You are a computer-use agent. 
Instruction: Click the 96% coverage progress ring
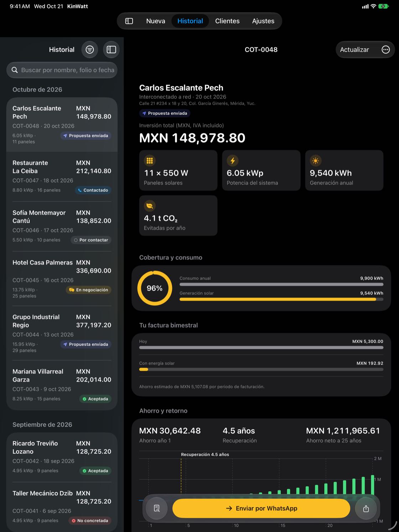point(155,288)
